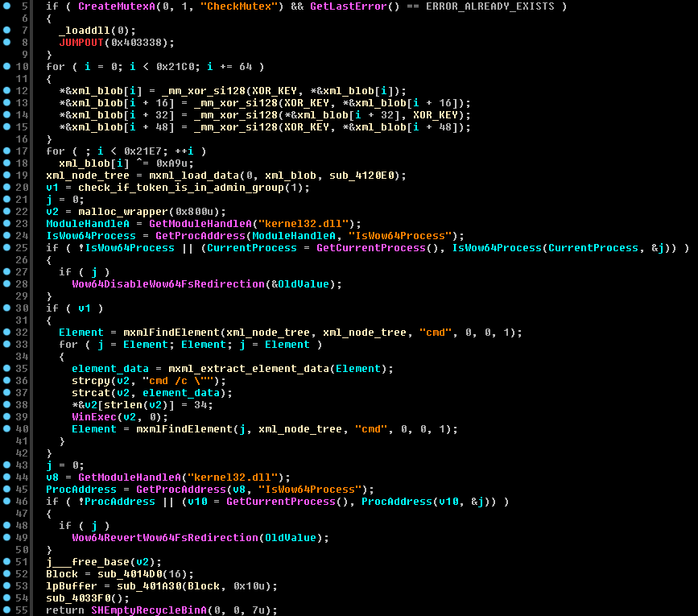Select "cmd" string on line 32
This screenshot has width=698, height=616.
(x=436, y=333)
